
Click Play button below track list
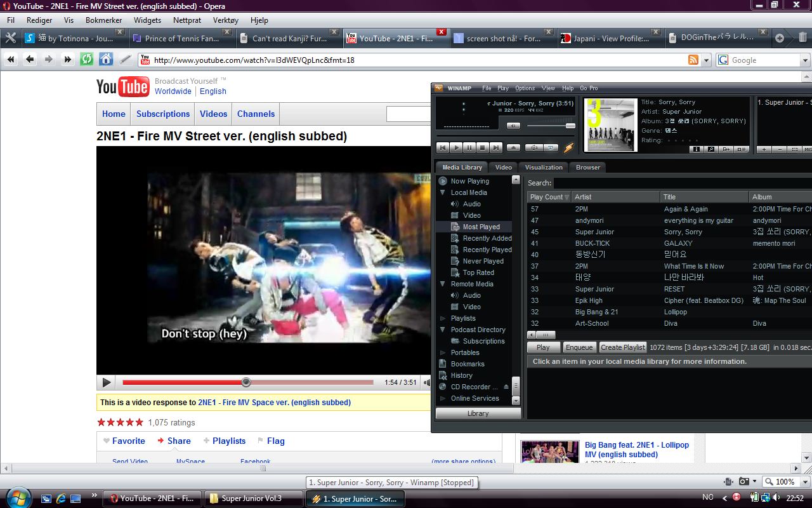(x=544, y=347)
